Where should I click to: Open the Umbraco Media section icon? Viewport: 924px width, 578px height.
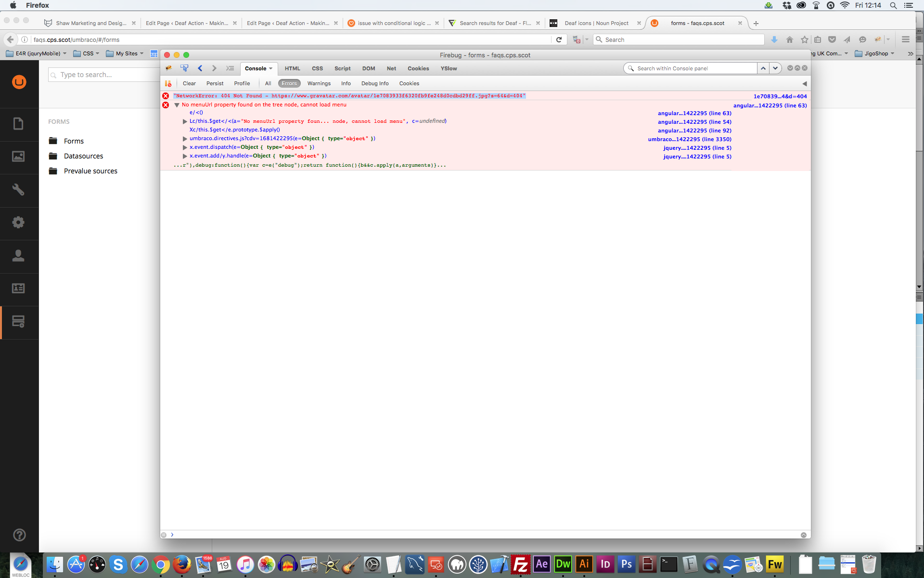[18, 157]
